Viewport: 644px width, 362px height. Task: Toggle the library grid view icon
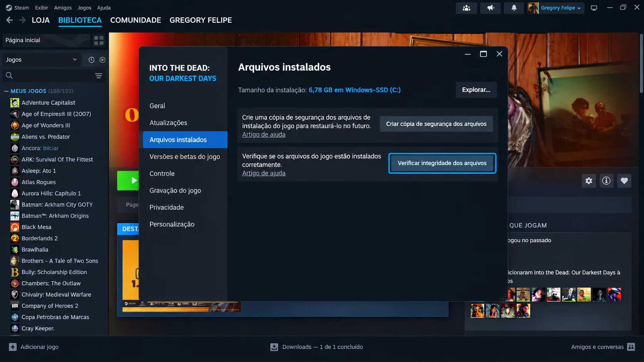pyautogui.click(x=99, y=40)
